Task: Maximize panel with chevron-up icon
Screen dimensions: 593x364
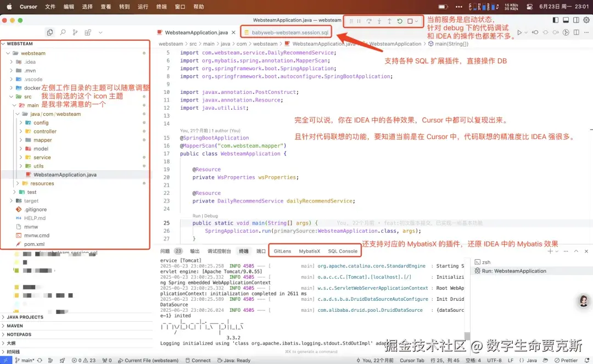Action: [576, 251]
